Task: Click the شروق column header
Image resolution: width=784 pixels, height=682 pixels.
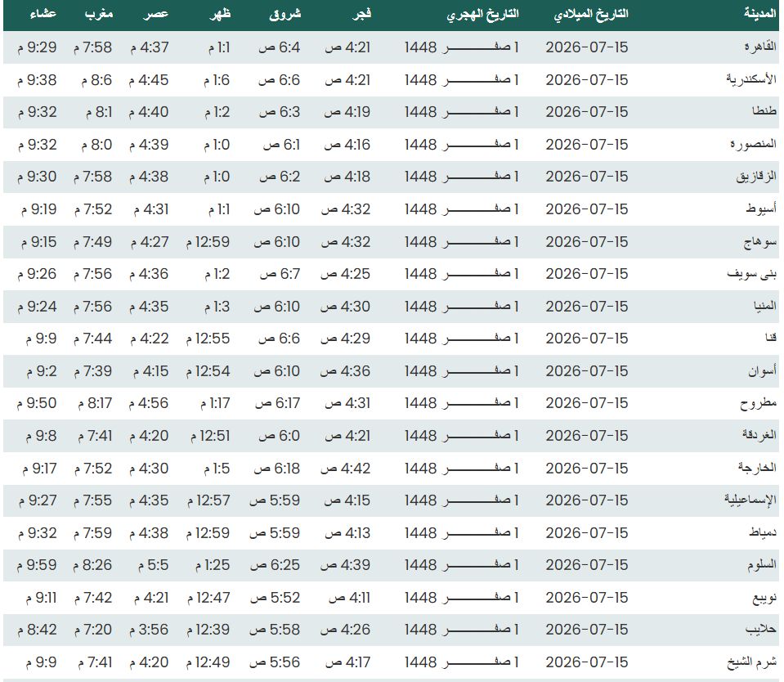Action: [x=285, y=15]
